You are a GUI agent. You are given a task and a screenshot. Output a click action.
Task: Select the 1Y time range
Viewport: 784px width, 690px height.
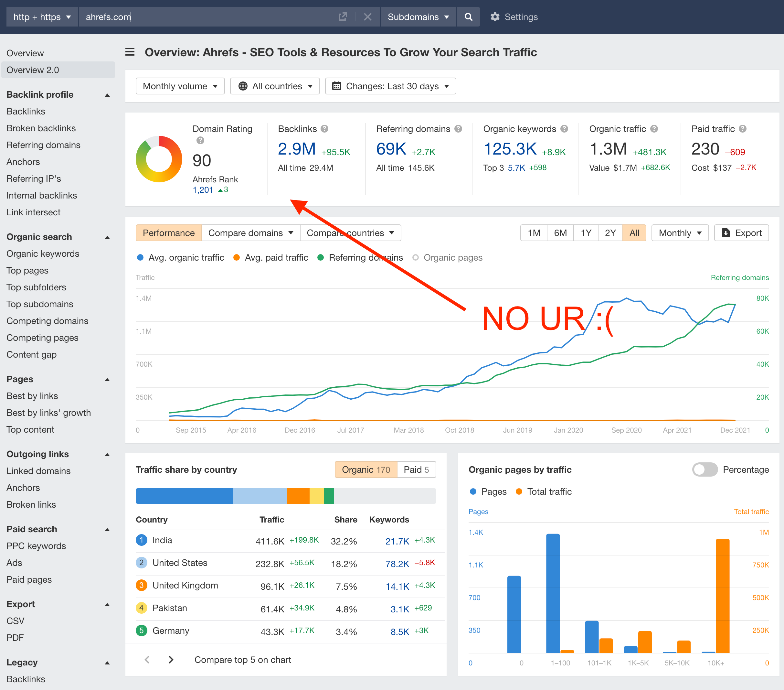(x=586, y=233)
